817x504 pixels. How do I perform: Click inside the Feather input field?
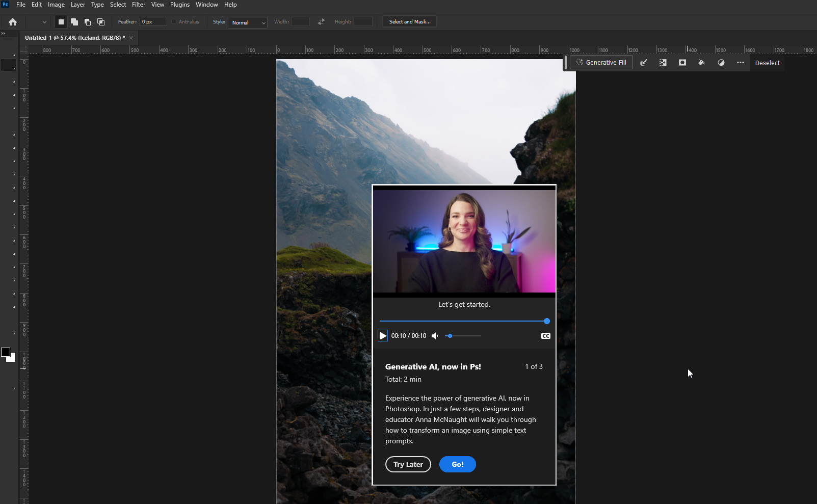[152, 22]
